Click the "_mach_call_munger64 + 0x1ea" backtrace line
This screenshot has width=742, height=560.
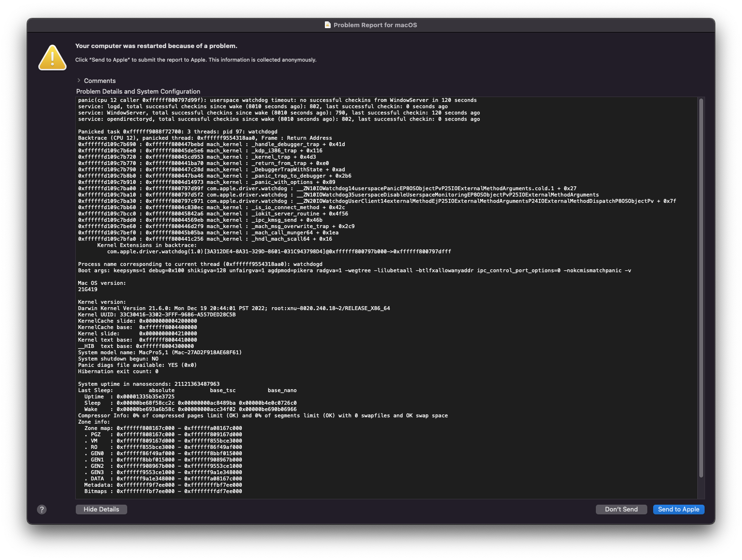point(208,233)
